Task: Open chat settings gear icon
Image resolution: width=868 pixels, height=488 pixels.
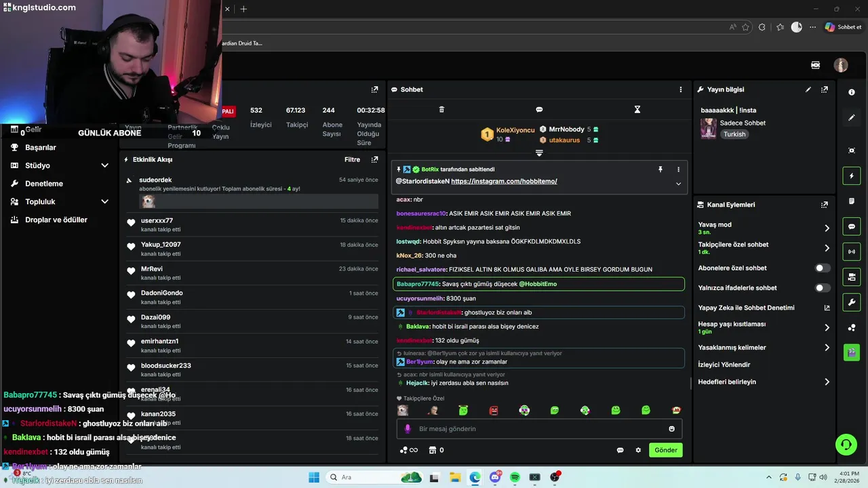Action: pos(638,450)
